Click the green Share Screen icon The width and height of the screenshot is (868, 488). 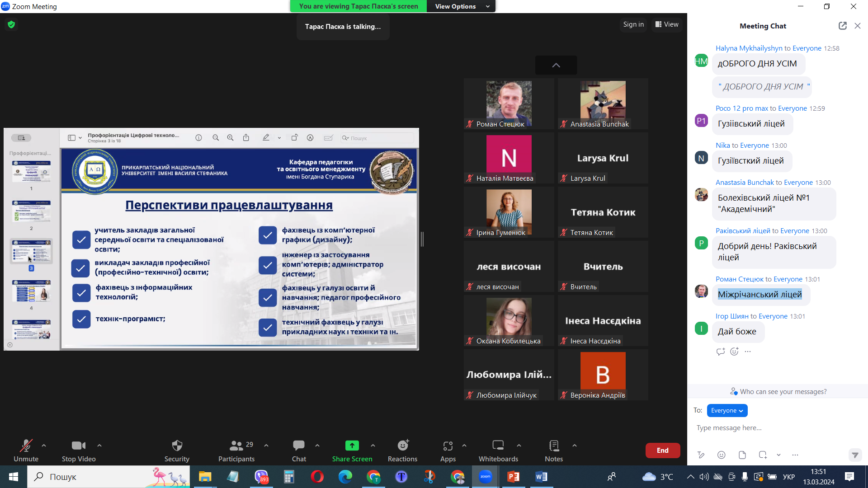pyautogui.click(x=352, y=446)
